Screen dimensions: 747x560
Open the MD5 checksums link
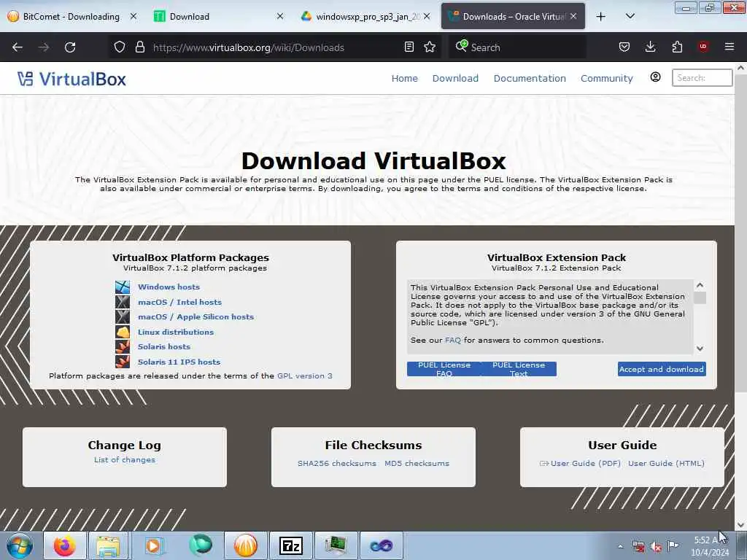[x=417, y=463]
